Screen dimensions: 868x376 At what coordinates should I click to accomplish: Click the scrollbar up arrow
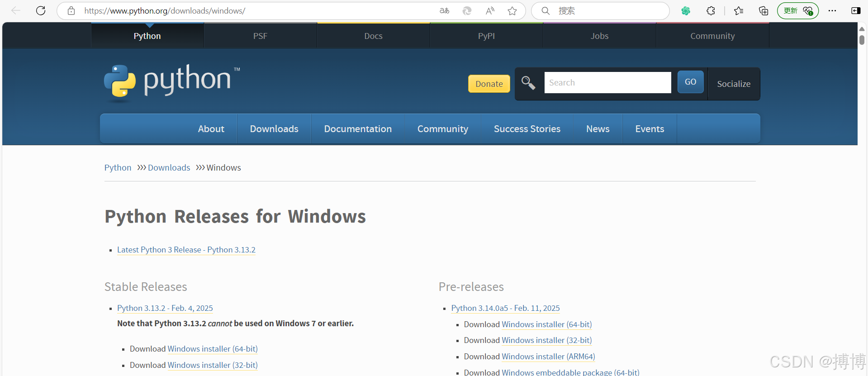click(x=862, y=29)
